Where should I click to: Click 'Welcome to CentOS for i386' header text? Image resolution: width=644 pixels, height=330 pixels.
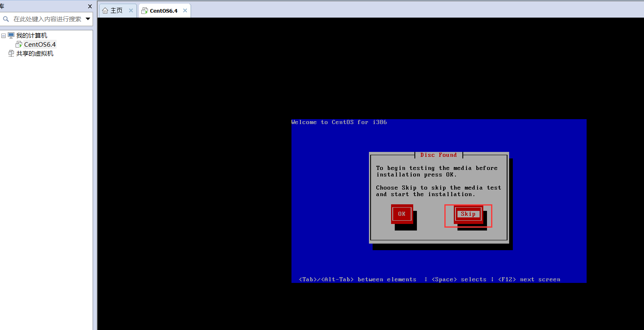tap(339, 122)
